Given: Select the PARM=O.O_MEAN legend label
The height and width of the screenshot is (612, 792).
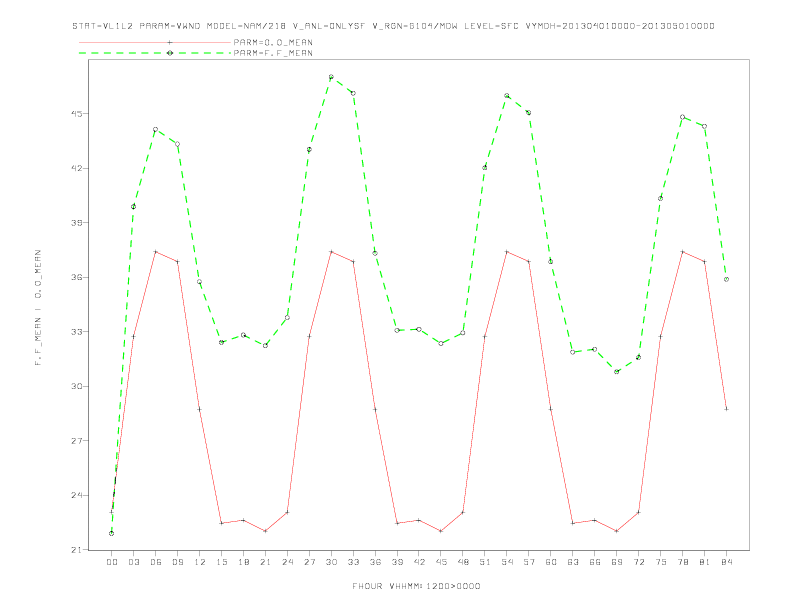Looking at the screenshot, I should 273,42.
